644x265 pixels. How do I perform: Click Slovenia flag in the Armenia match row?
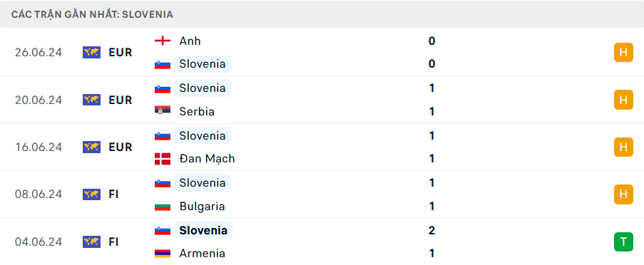pyautogui.click(x=163, y=230)
